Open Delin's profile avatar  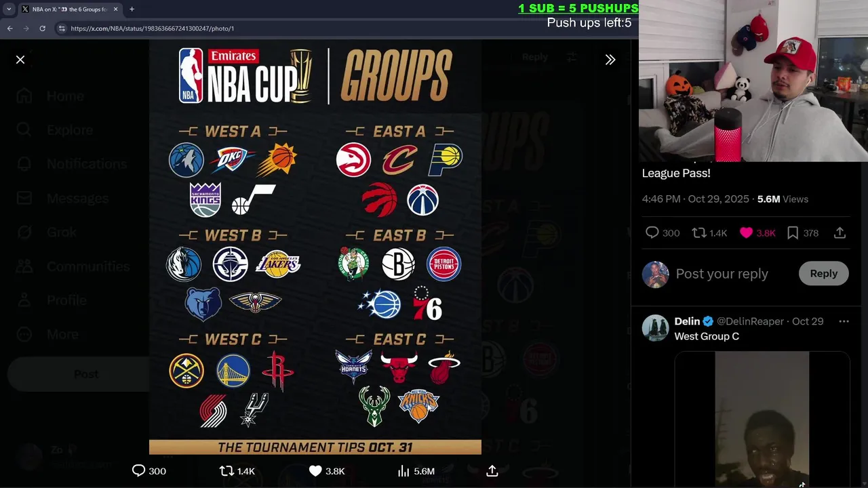(x=655, y=328)
